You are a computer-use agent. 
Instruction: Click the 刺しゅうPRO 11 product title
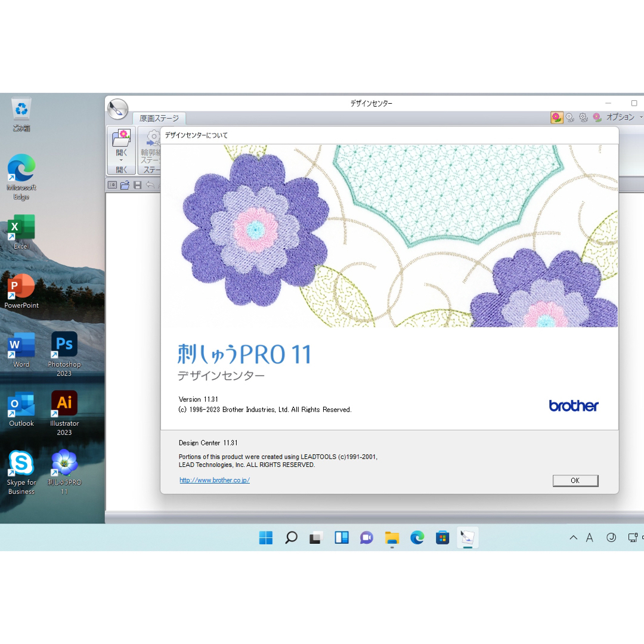[x=244, y=354]
